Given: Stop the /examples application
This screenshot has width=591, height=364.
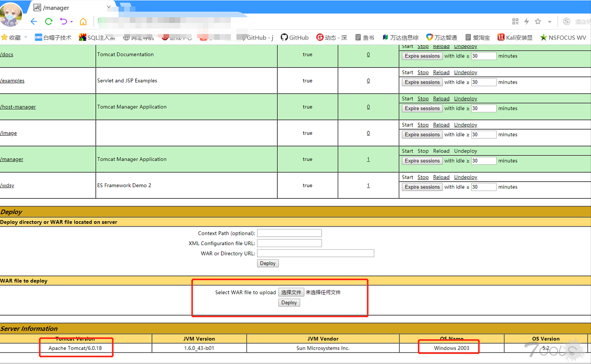Looking at the screenshot, I should point(423,73).
